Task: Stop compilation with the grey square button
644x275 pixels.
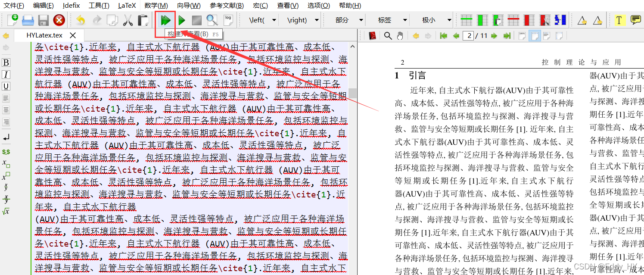Action: (x=197, y=20)
